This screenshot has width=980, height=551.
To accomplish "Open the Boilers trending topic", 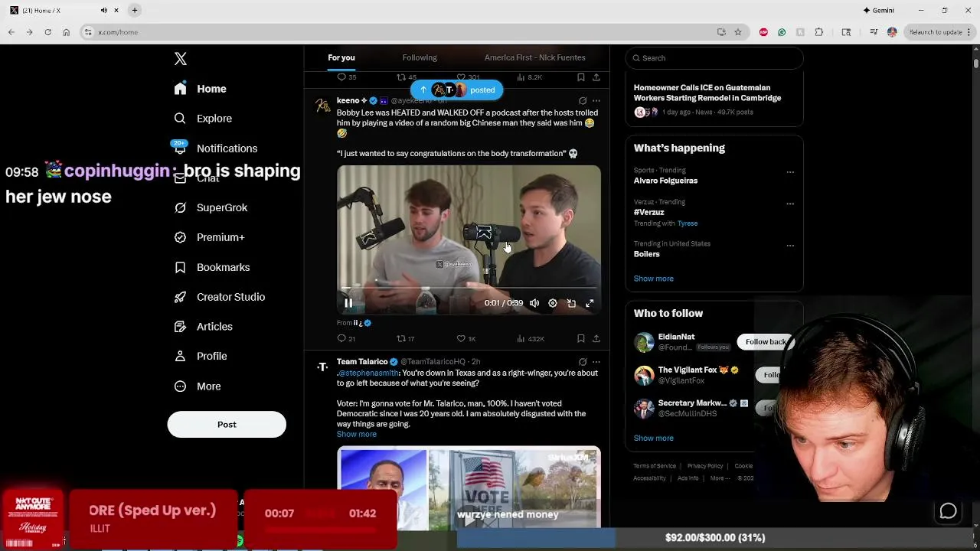I will coord(646,254).
